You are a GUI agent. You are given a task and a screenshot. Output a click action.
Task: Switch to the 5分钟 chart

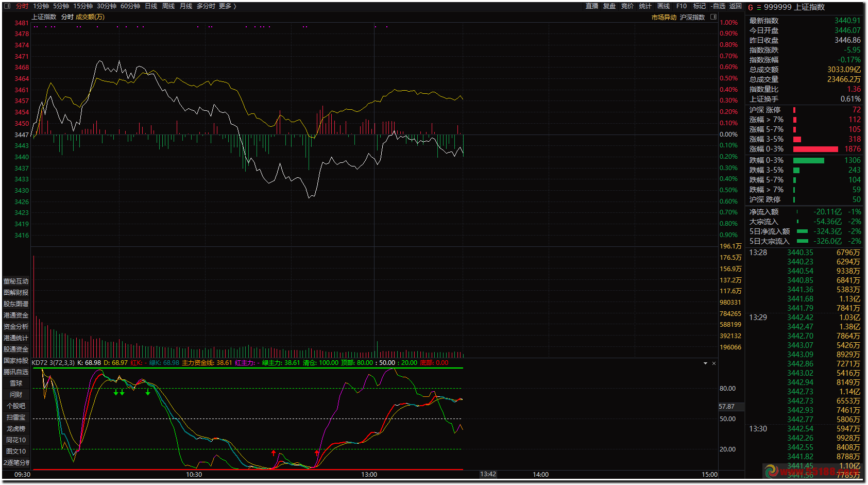pyautogui.click(x=61, y=6)
